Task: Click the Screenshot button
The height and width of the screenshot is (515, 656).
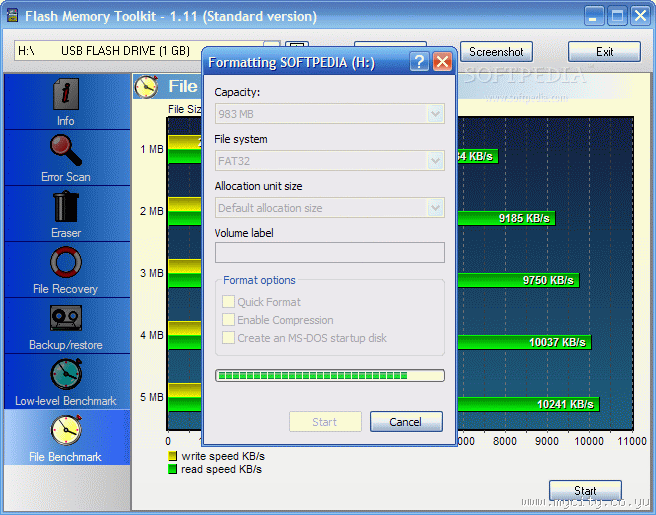Action: (x=496, y=52)
